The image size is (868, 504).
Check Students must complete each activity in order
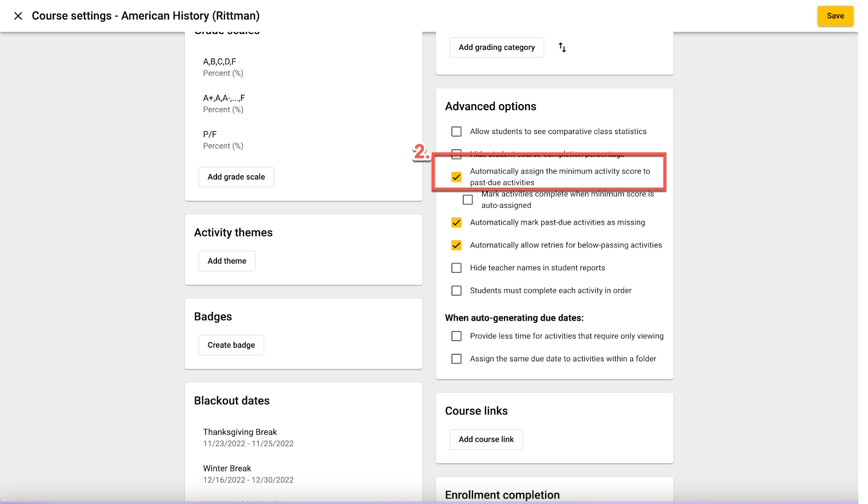(457, 291)
